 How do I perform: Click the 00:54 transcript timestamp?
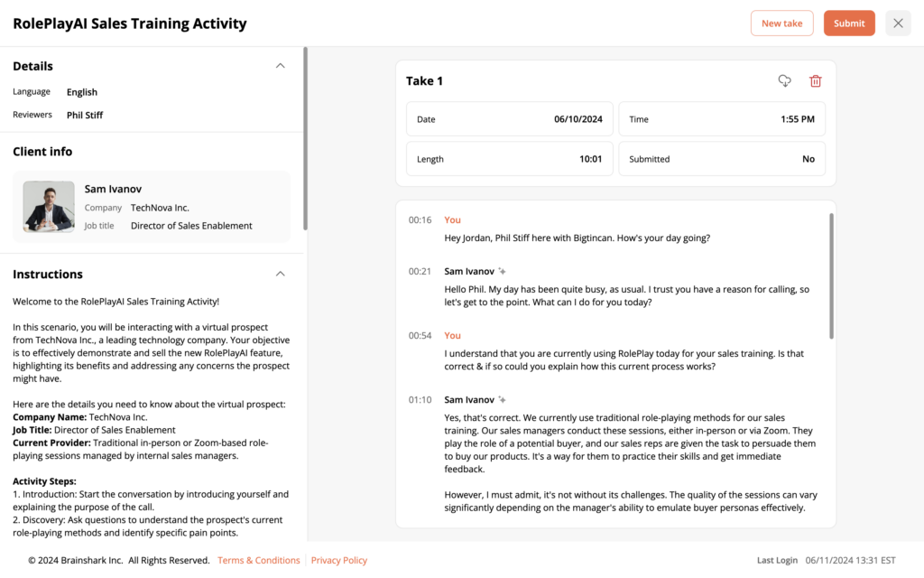point(420,336)
